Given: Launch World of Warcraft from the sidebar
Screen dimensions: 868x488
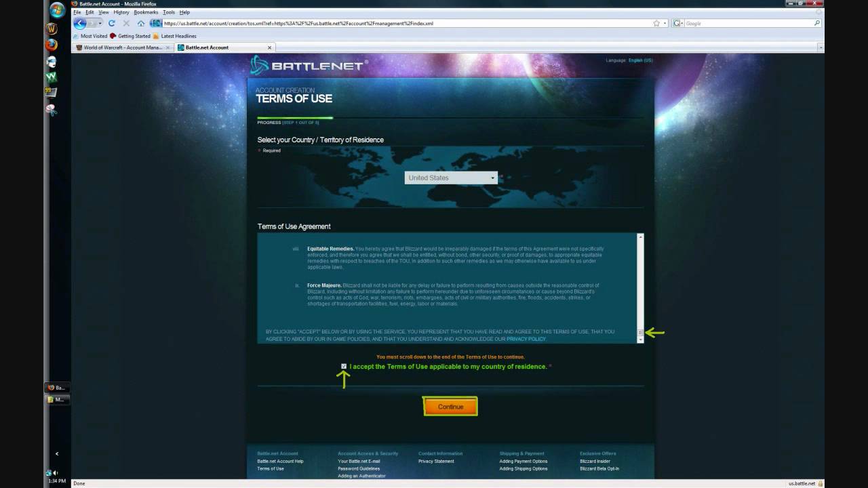Looking at the screenshot, I should click(x=52, y=29).
